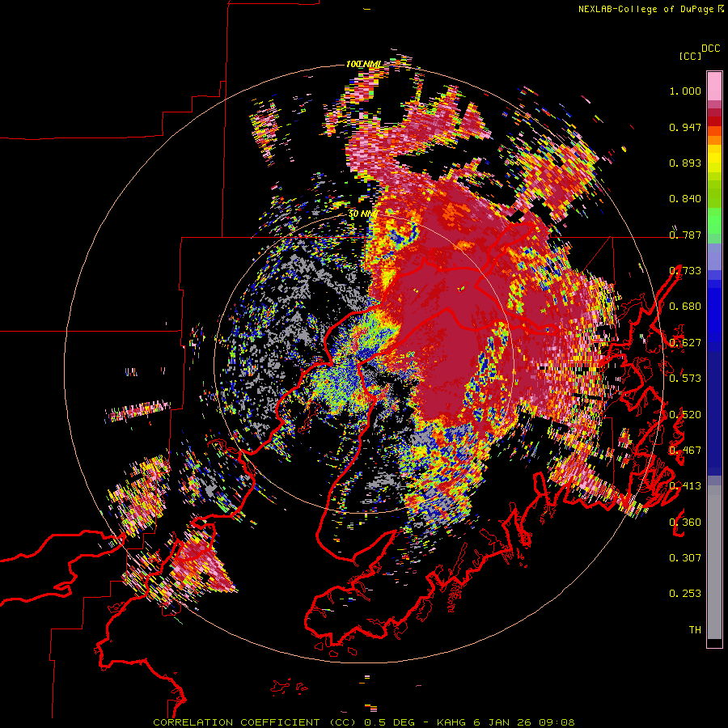Select the 0.307 value on the color scale
728x728 pixels.
[685, 557]
